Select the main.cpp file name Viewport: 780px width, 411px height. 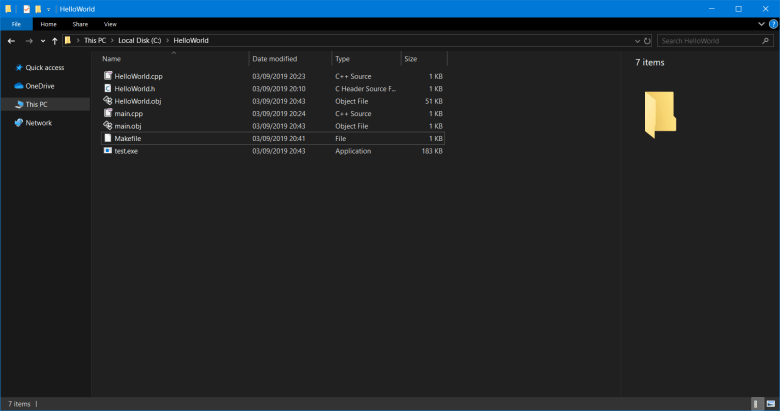click(x=128, y=113)
